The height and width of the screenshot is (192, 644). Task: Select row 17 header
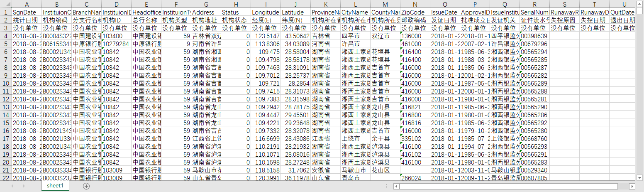tap(5, 139)
